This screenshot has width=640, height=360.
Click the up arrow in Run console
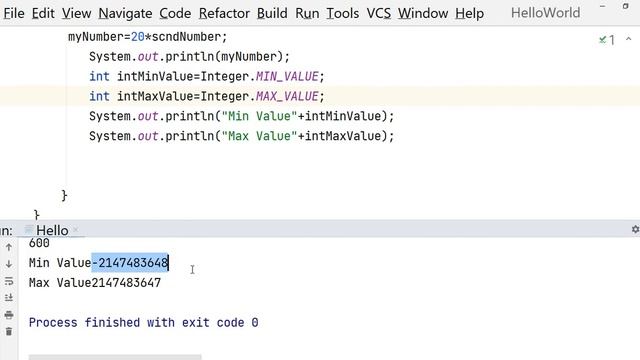pyautogui.click(x=9, y=247)
